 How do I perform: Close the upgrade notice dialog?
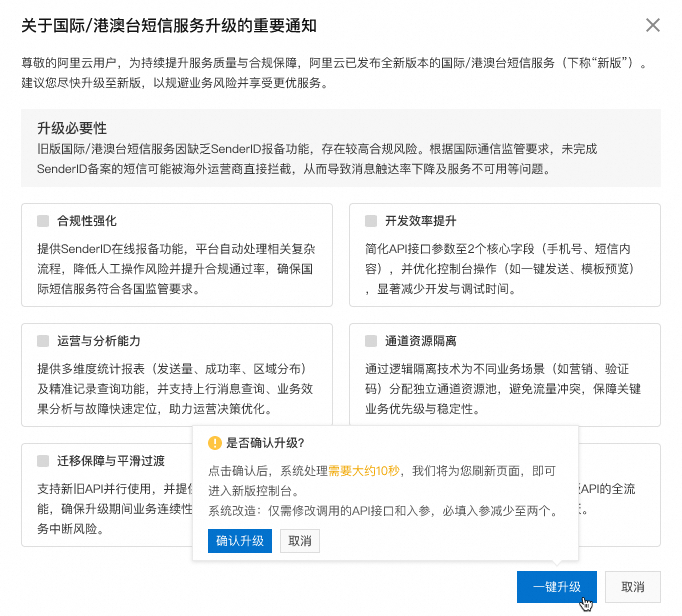click(652, 25)
